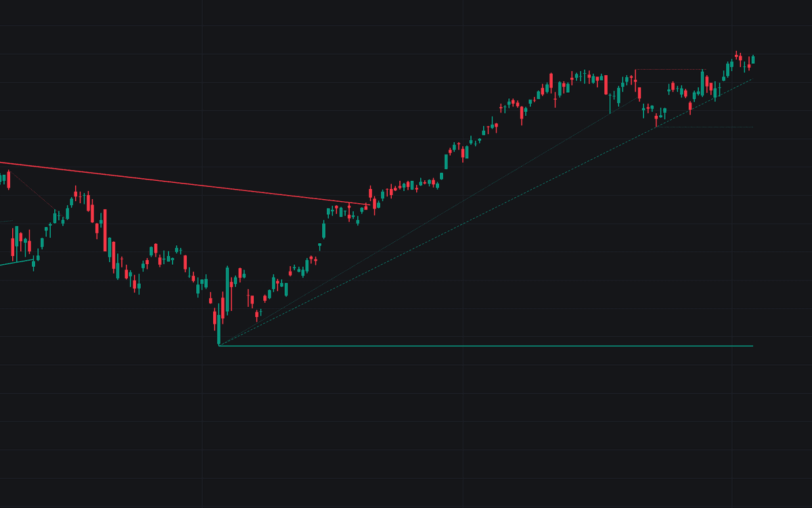Viewport: 812px width, 508px height.
Task: Select the solid teal horizontal support line
Action: pos(486,346)
